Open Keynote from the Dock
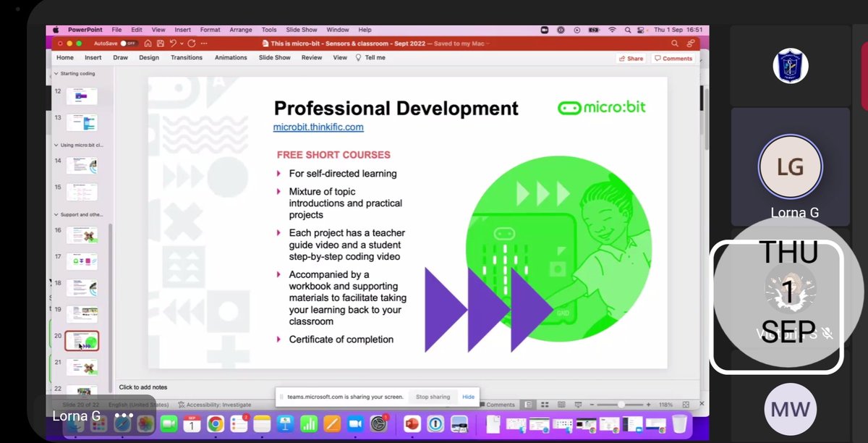The width and height of the screenshot is (868, 443). click(x=285, y=423)
